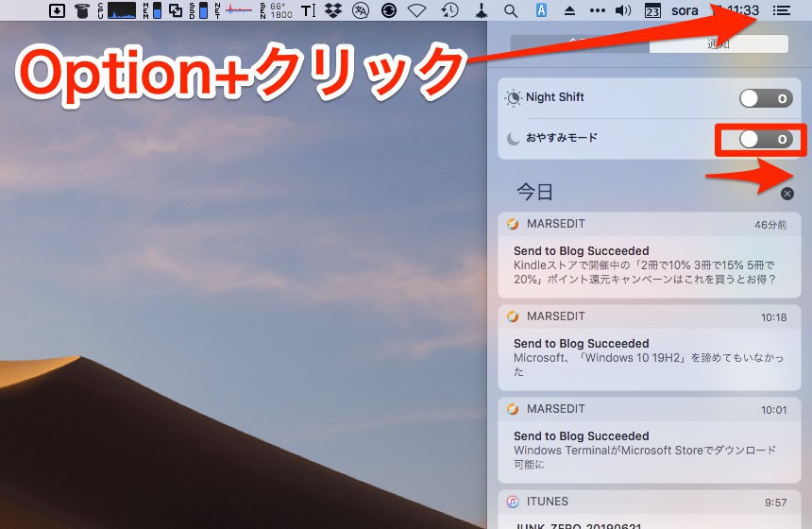Viewport: 812px width, 529px height.
Task: Click the 'Windows Terminal' notification body text
Action: point(645,457)
